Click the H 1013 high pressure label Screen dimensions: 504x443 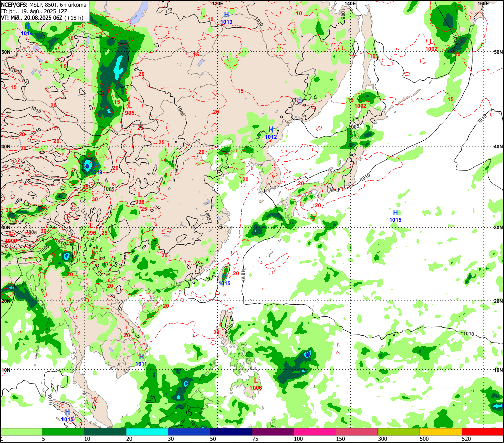[227, 18]
